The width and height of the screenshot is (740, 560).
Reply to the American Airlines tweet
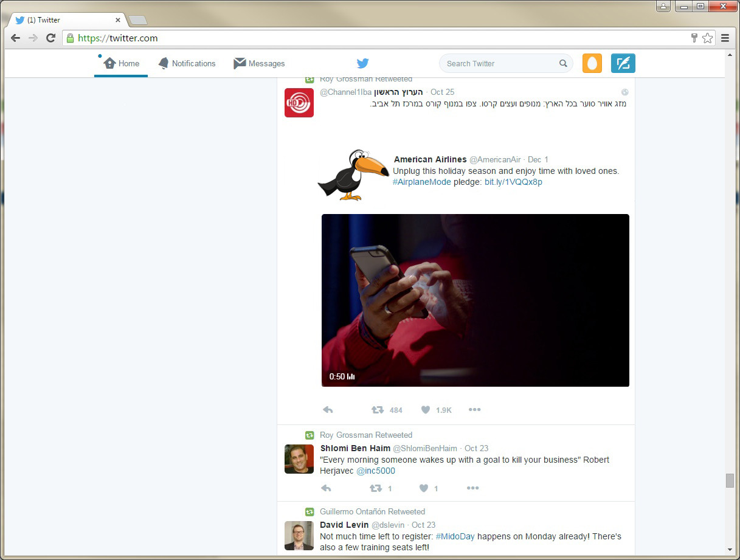[328, 410]
